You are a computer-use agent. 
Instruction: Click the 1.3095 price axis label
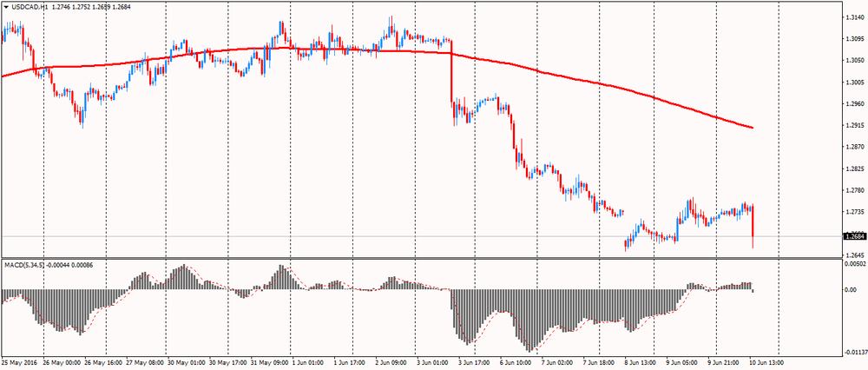(853, 39)
